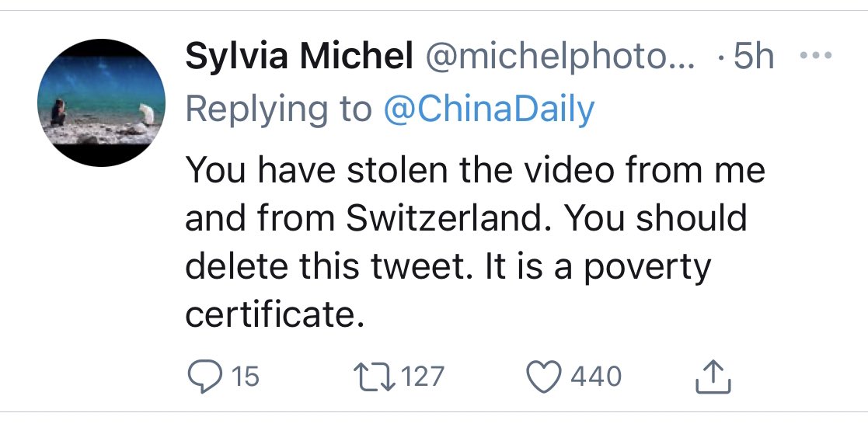
Task: Open the tweet by clicking its first text line
Action: click(x=475, y=169)
